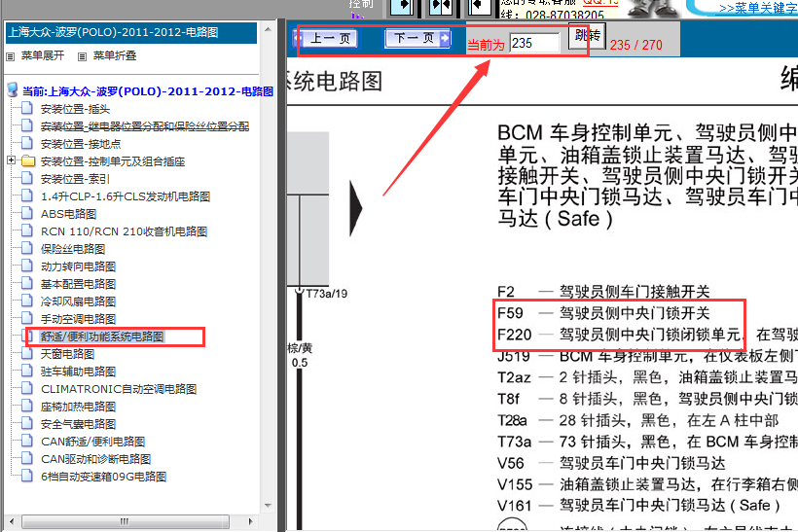Click the document icon beside 安装位置-索引
Viewport: 798px width, 532px height.
click(27, 179)
